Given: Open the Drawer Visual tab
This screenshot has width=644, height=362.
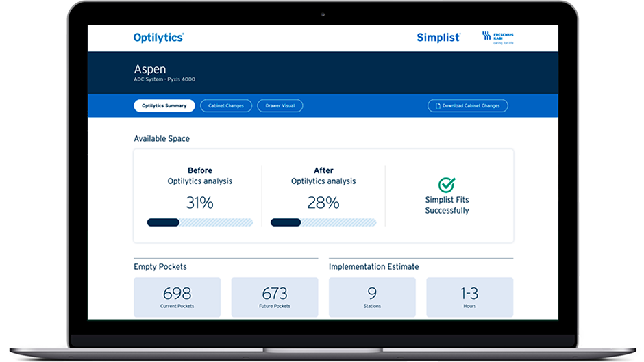Looking at the screenshot, I should pos(280,106).
